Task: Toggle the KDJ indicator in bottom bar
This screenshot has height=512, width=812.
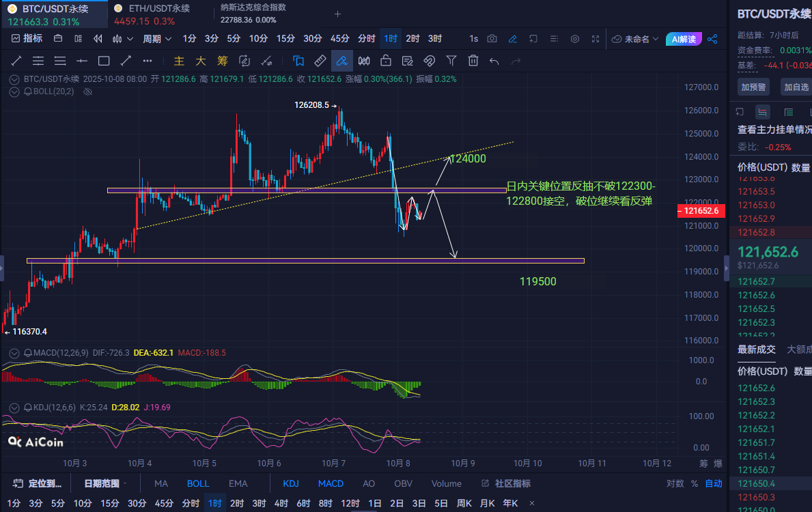Action: (291, 483)
